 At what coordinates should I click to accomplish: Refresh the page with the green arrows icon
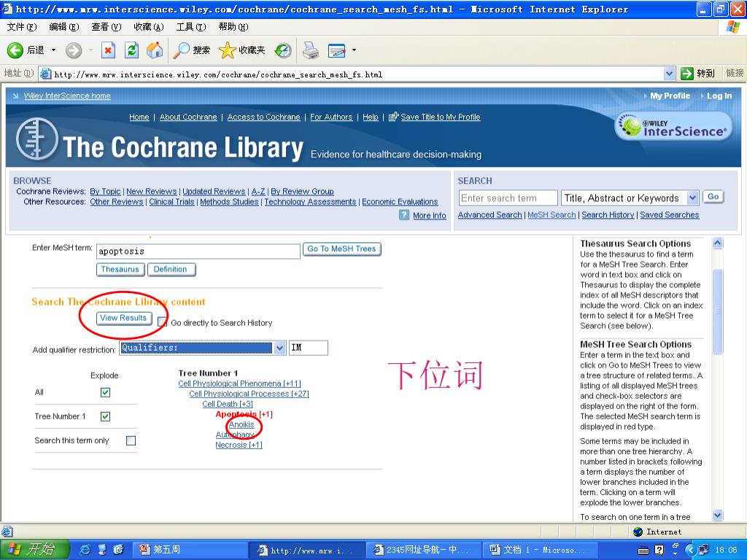click(x=131, y=50)
